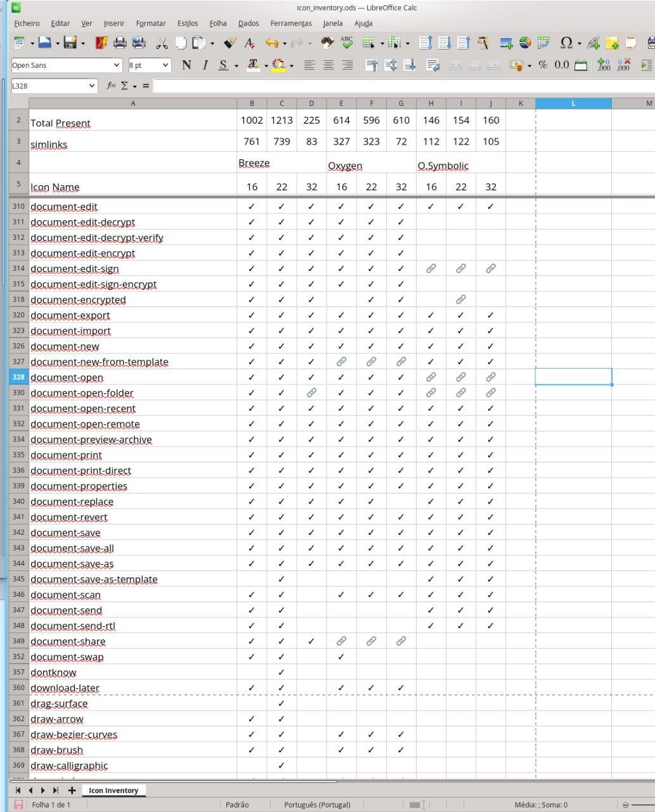Image resolution: width=655 pixels, height=812 pixels.
Task: Open the Ferramentas menu
Action: 291,23
